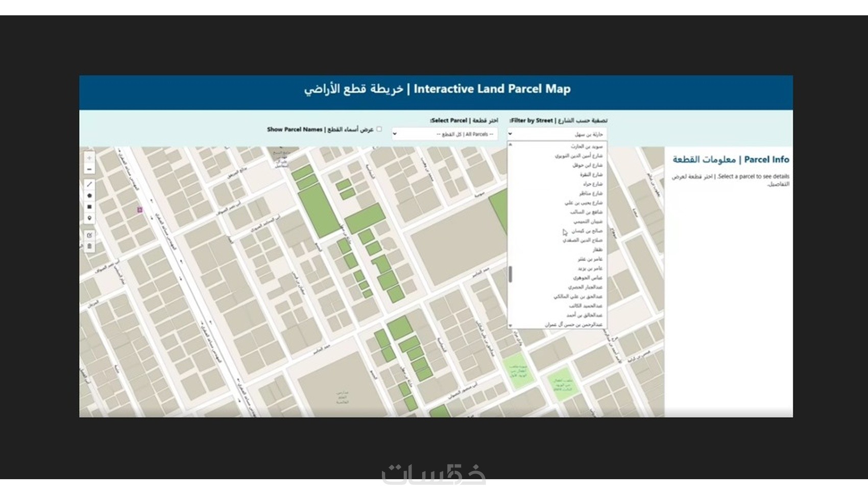Click the street list scrollbar thumb
The height and width of the screenshot is (495, 868).
pyautogui.click(x=510, y=274)
